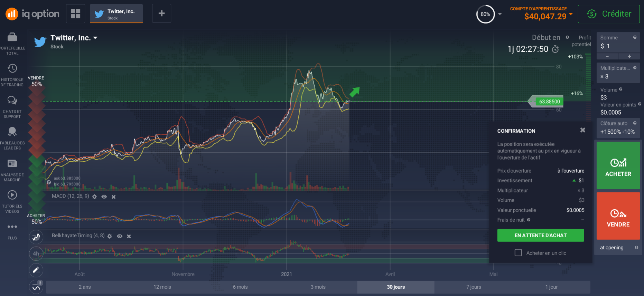Click the trader sentiment Vendre/Acheter bar
Image resolution: width=644 pixels, height=296 pixels.
click(x=37, y=150)
